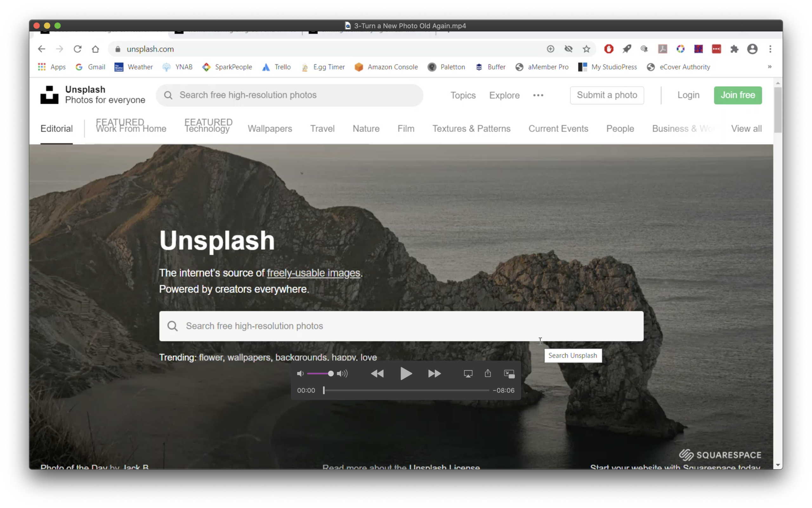Click the plus-circle icon in the address bar
Viewport: 812px width, 508px height.
(550, 49)
